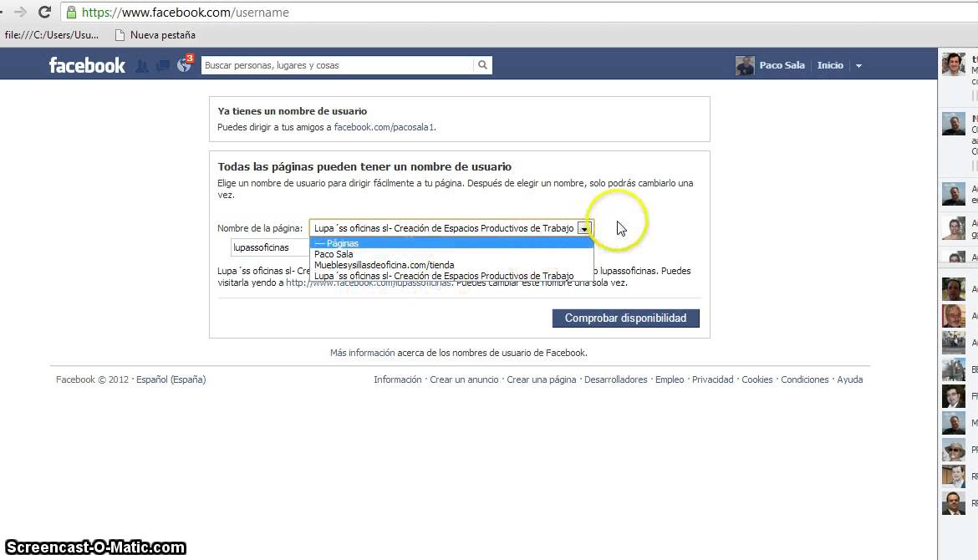This screenshot has width=978, height=560.
Task: Open Crear una página footer link
Action: click(542, 379)
